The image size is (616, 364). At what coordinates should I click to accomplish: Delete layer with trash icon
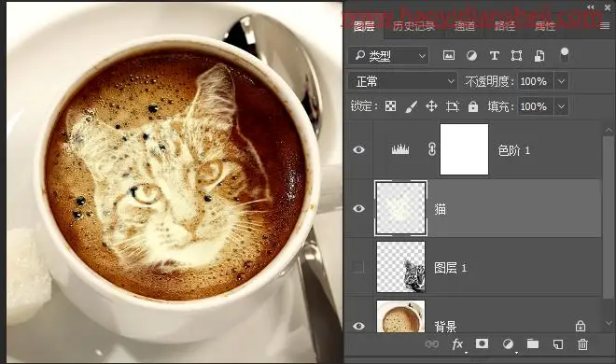click(582, 344)
